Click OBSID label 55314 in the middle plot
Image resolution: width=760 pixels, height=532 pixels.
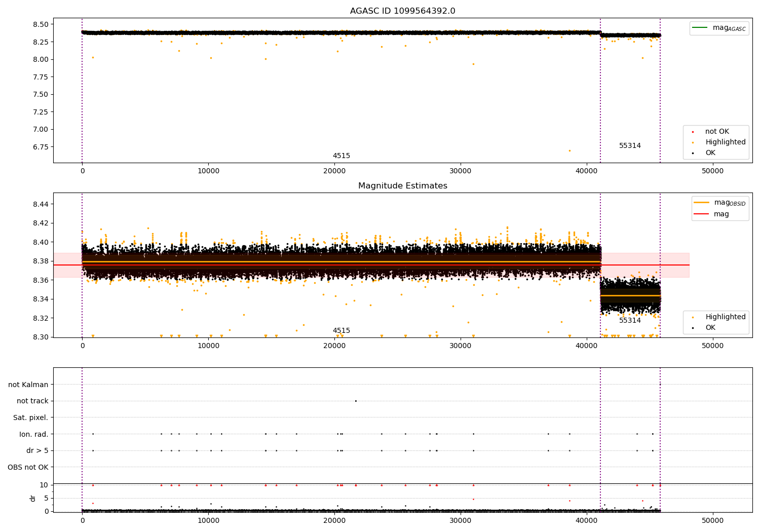[630, 321]
